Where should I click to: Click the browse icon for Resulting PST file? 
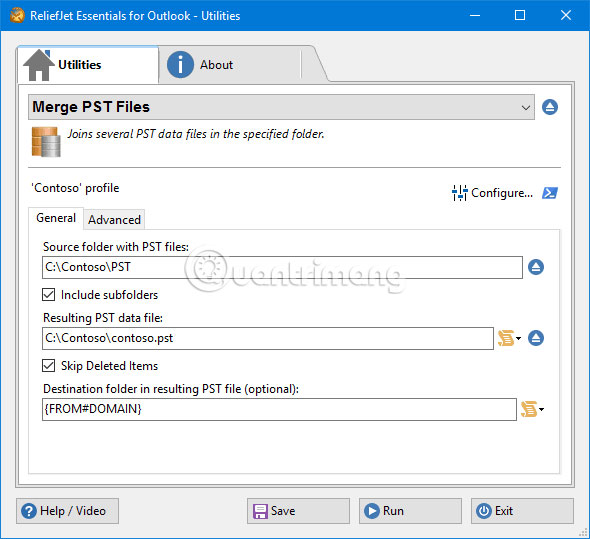536,338
